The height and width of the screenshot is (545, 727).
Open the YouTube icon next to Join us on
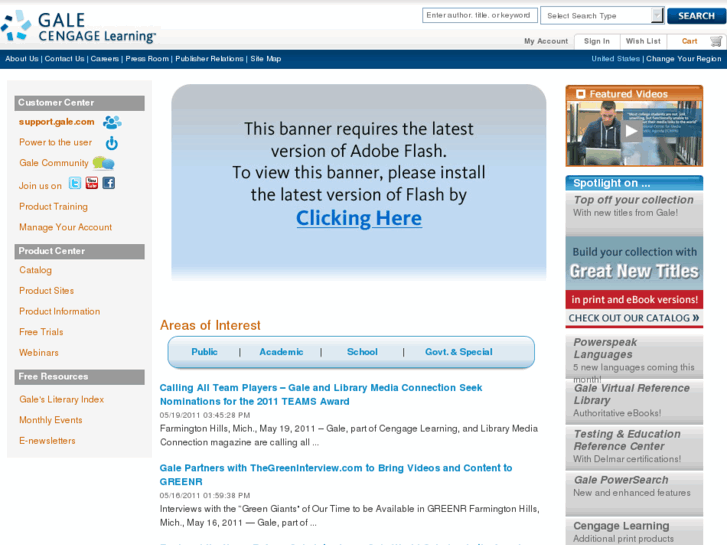92,183
